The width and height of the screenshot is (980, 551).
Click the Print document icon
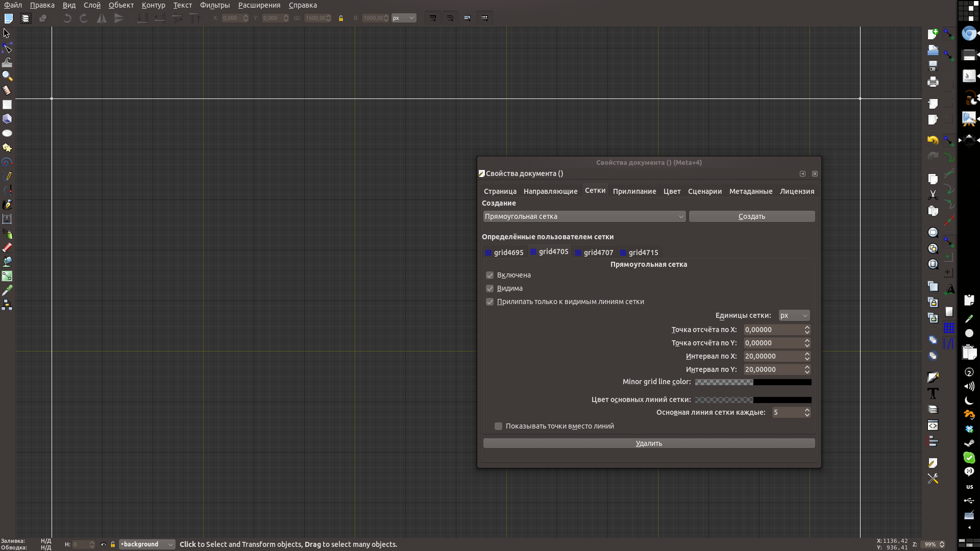coord(933,82)
